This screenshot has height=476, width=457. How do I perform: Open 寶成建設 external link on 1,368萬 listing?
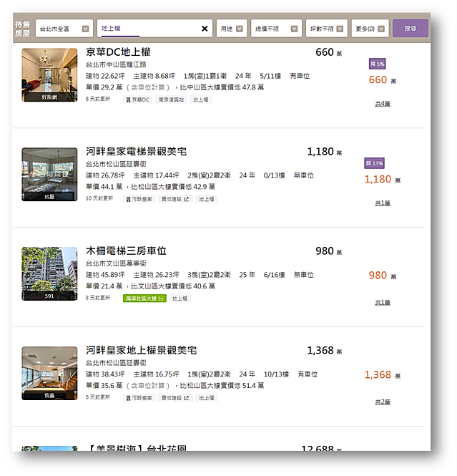pyautogui.click(x=175, y=398)
